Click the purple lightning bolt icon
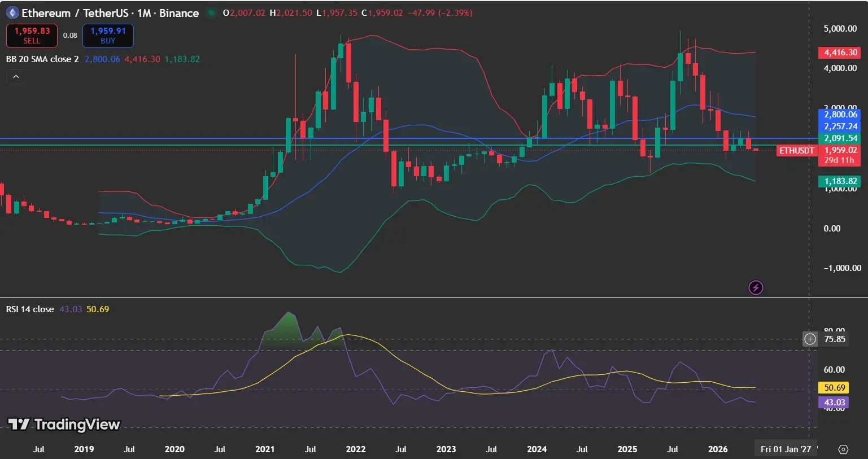Screen dimensions: 868x459 pos(756,288)
